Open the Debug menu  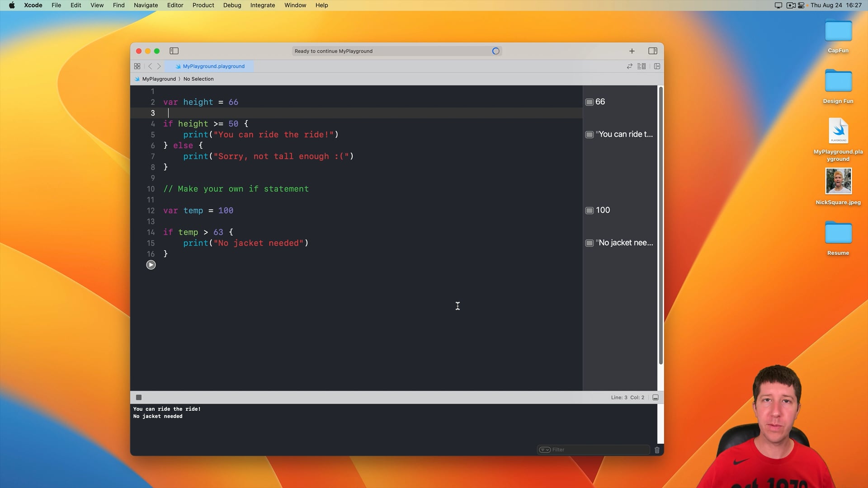[232, 5]
